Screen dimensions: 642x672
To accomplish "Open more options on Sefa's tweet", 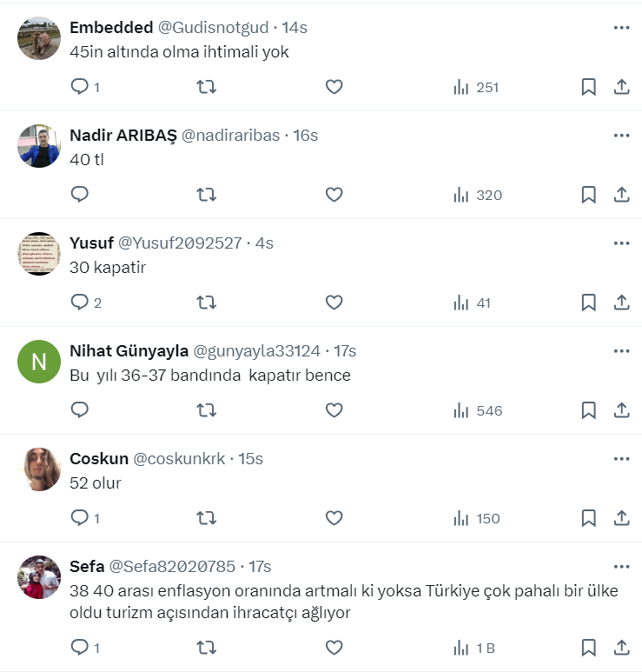I will [621, 567].
